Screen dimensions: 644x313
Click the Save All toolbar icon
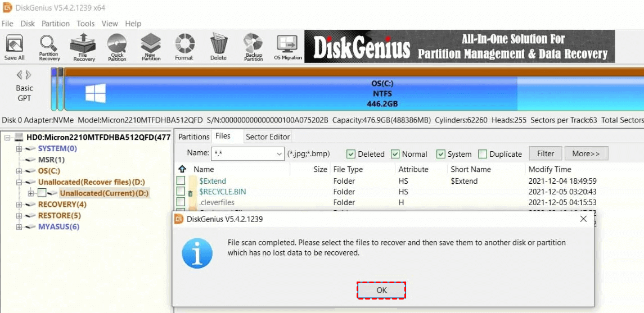(15, 48)
